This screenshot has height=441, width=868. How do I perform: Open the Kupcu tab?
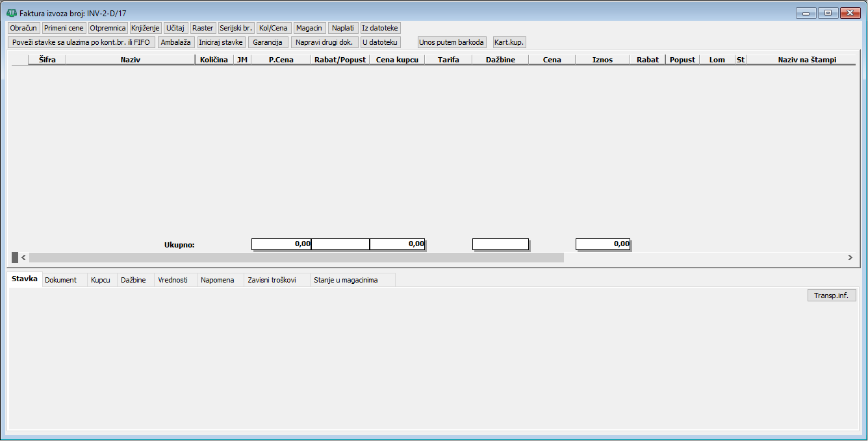[x=101, y=280]
